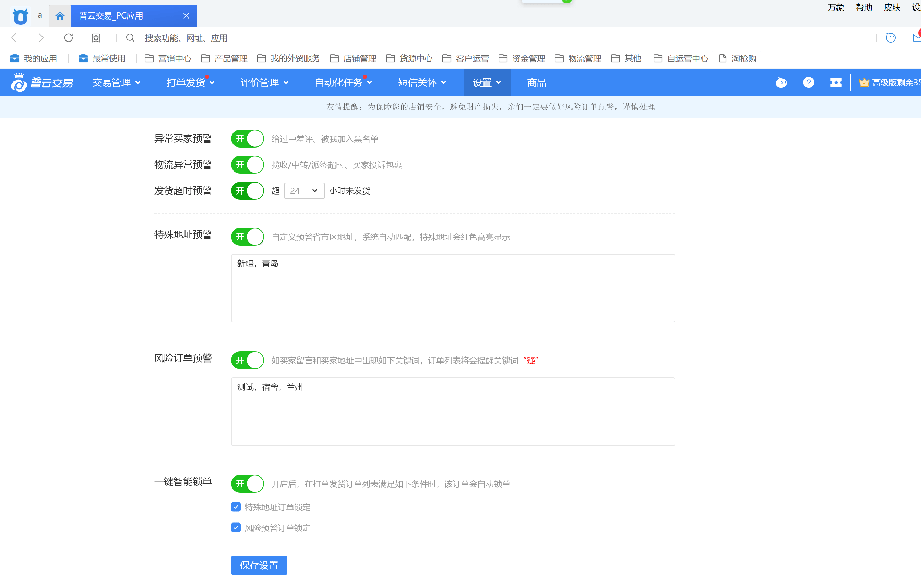Click the 保存设置 button
This screenshot has width=921, height=588.
pyautogui.click(x=259, y=565)
